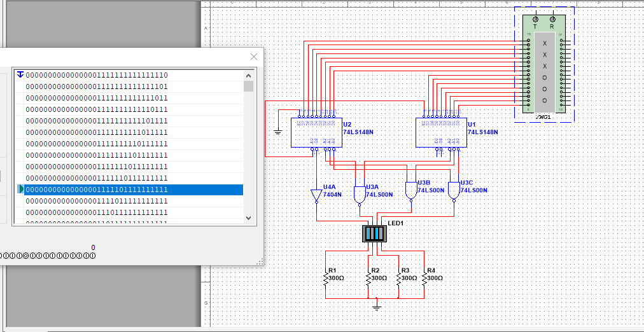
Task: Click the output bit indicator under the 0 label
Action: [x=93, y=256]
